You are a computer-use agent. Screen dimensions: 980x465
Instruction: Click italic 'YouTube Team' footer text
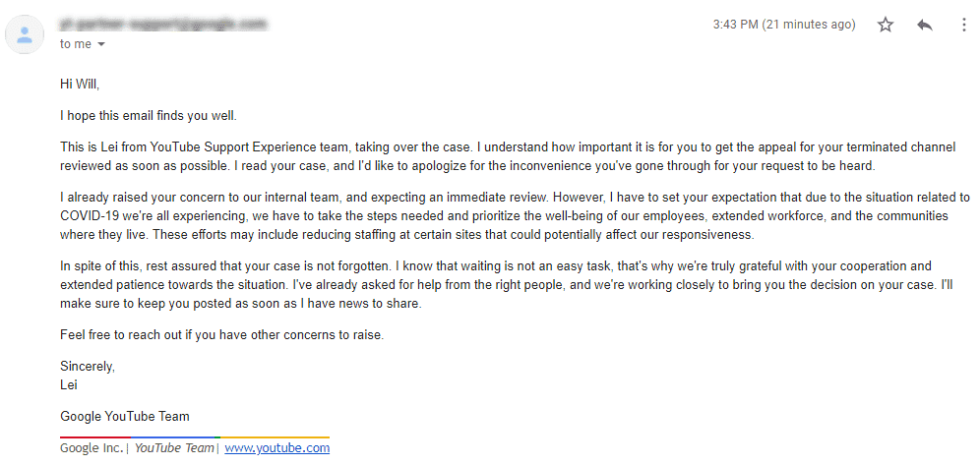coord(174,448)
